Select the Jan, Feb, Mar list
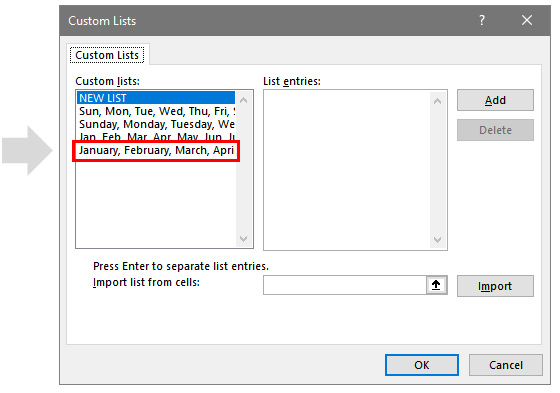Viewport: 560px width, 393px height. (156, 136)
